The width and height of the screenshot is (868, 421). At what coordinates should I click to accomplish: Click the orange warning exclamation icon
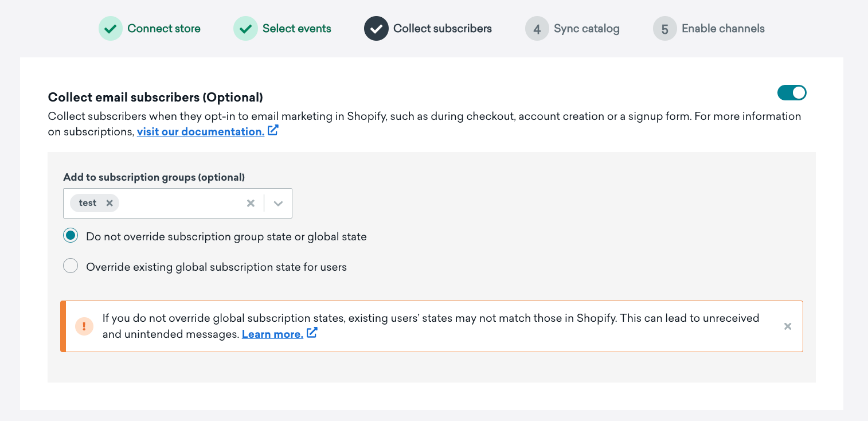pos(84,326)
